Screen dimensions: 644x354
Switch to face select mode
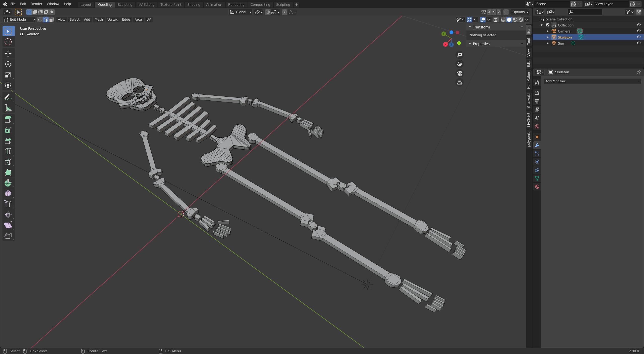(x=52, y=20)
